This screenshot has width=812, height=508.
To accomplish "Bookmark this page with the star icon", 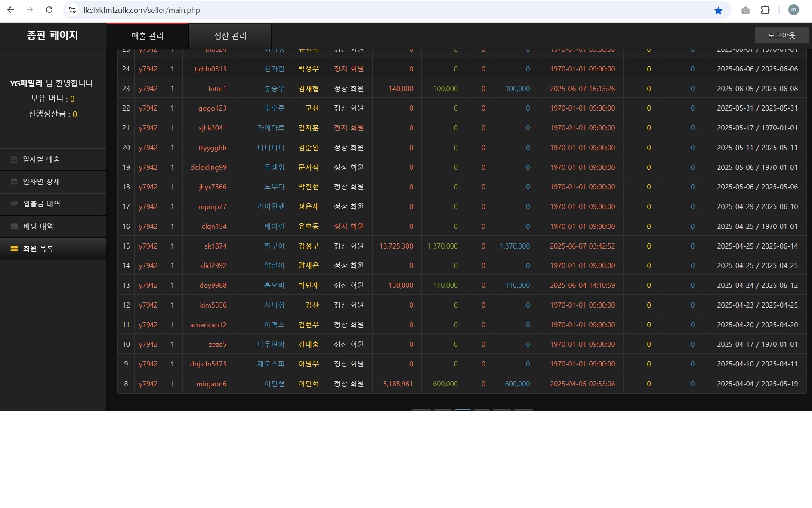I will click(718, 10).
